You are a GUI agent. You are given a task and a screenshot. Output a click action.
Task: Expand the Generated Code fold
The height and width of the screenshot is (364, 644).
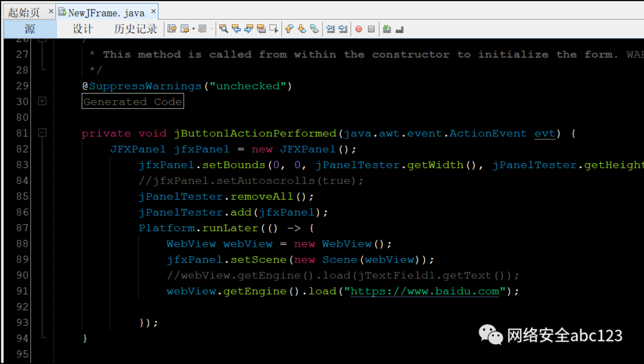point(41,101)
